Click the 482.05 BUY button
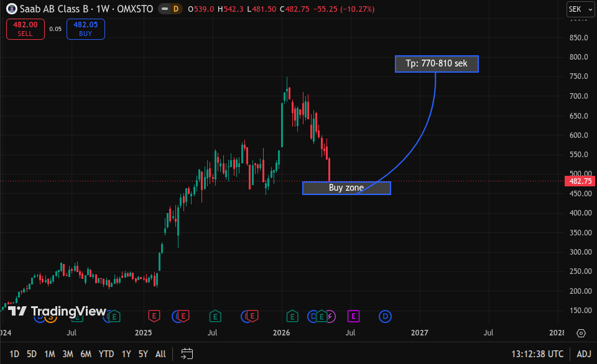Viewport: 597px width, 364px height. [86, 29]
